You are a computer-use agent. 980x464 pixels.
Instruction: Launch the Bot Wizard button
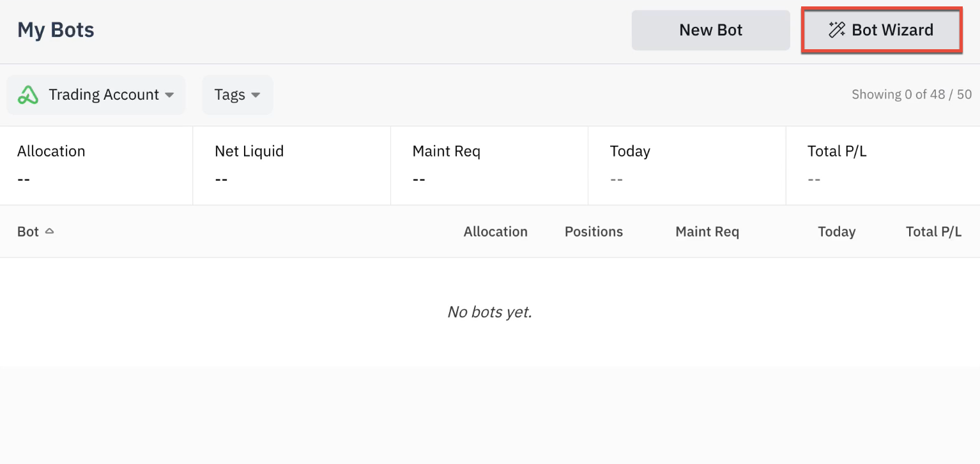coord(882,30)
